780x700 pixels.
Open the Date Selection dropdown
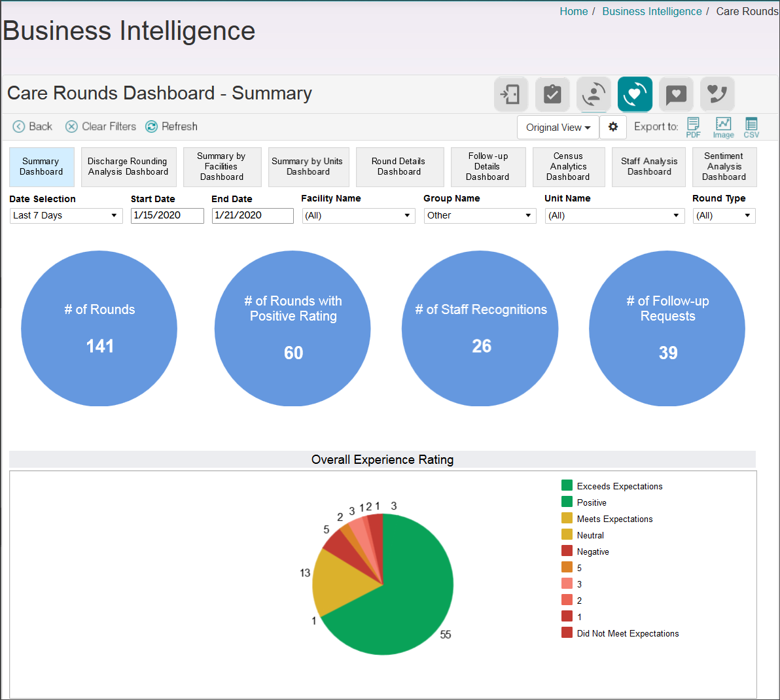click(x=65, y=215)
